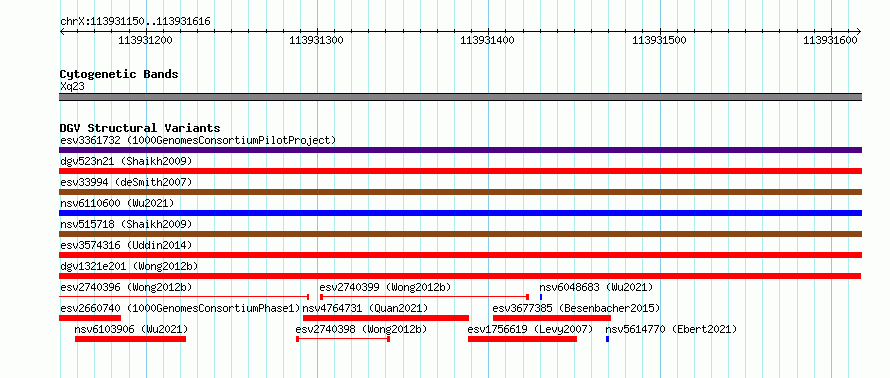Click the chrX:113931150..113931616 coordinate label

135,22
